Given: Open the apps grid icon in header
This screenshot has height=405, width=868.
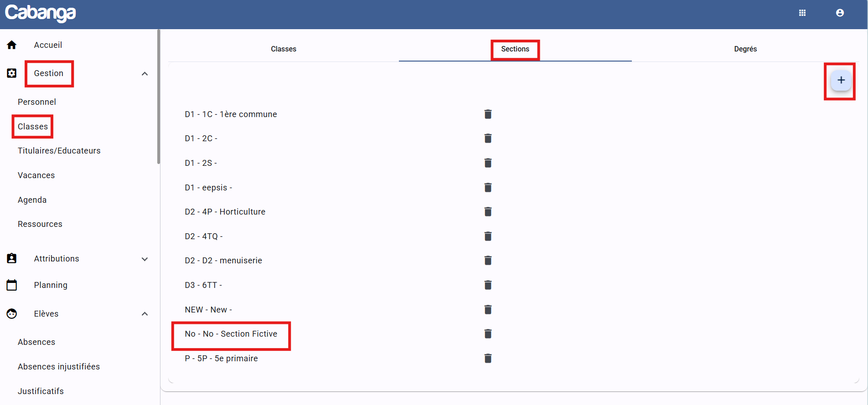Looking at the screenshot, I should point(802,13).
